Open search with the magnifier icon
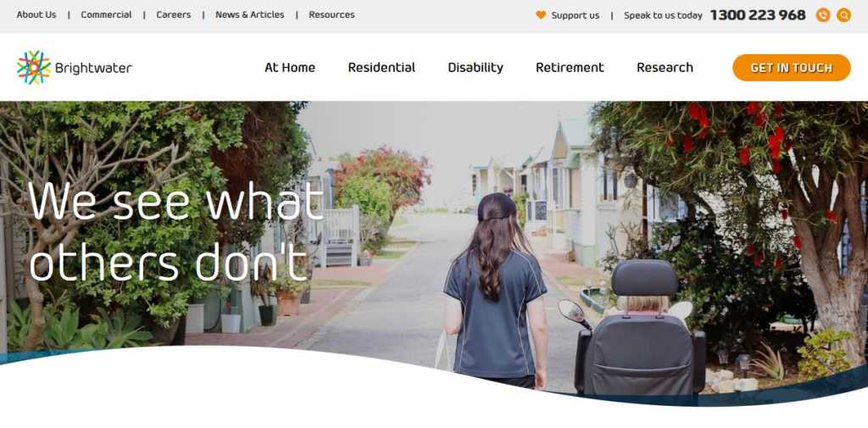Image resolution: width=868 pixels, height=428 pixels. click(x=843, y=15)
